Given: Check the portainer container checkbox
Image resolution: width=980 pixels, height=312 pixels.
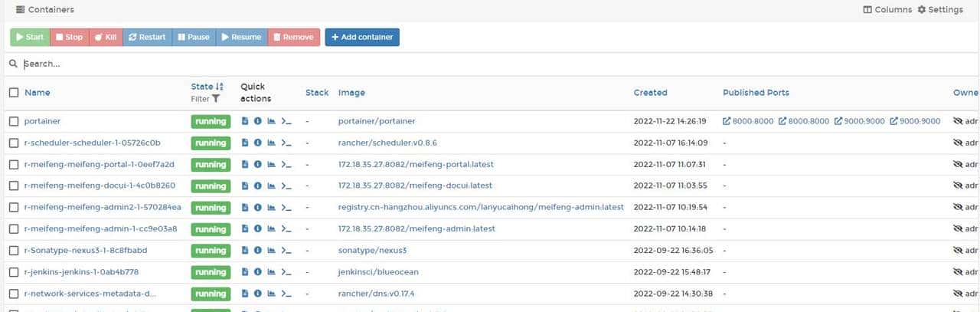Looking at the screenshot, I should [14, 121].
